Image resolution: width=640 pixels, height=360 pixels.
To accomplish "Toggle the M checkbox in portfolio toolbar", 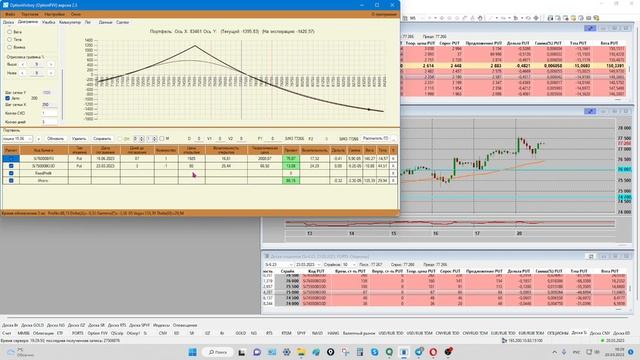I will tap(162, 139).
